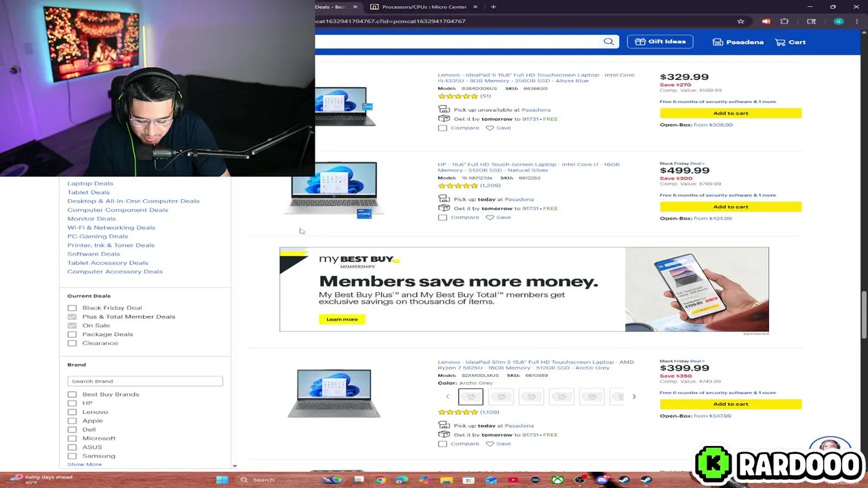The image size is (868, 488).
Task: Open the Windows Start button
Action: pos(222,480)
